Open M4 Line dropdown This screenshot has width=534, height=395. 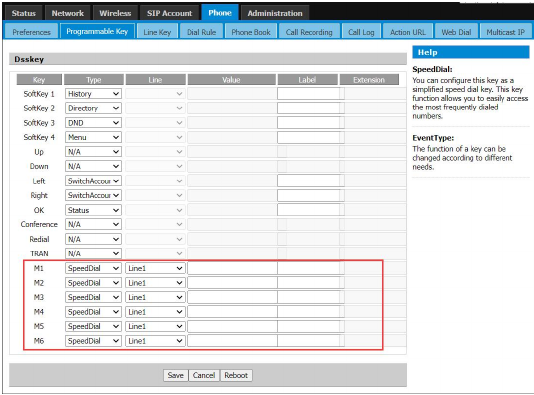[x=155, y=312]
